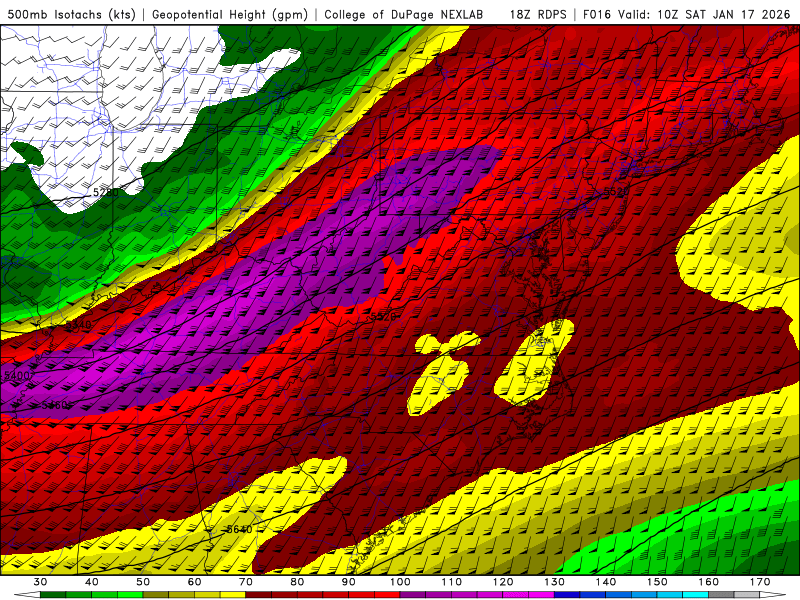The height and width of the screenshot is (600, 800).
Task: Click the 'Geopotential Height (gpm)' header text
Action: [230, 14]
